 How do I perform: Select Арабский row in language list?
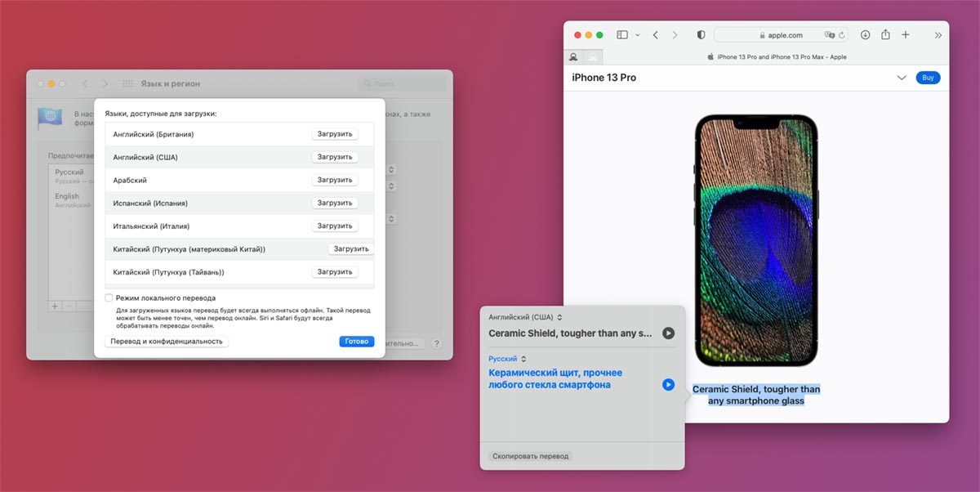(241, 180)
